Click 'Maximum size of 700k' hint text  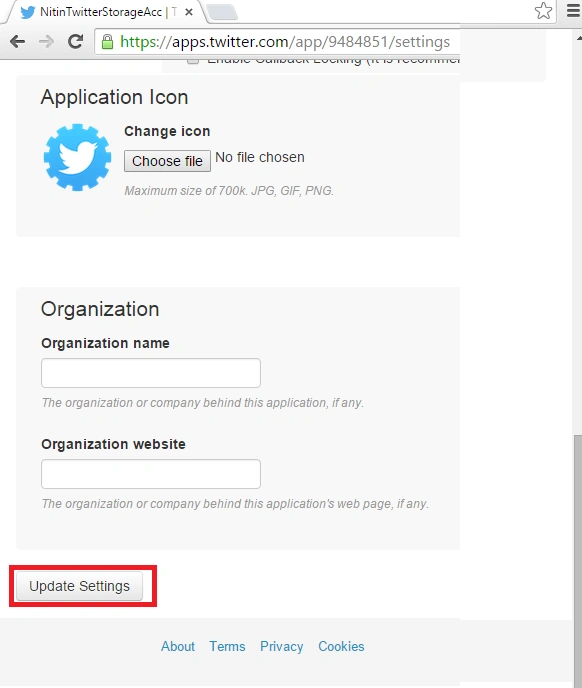tap(229, 191)
